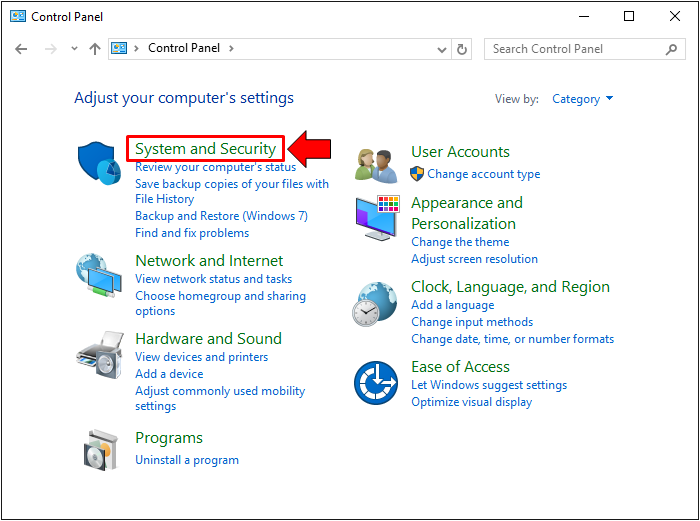Refresh the Control Panel view
700x521 pixels.
tap(462, 49)
